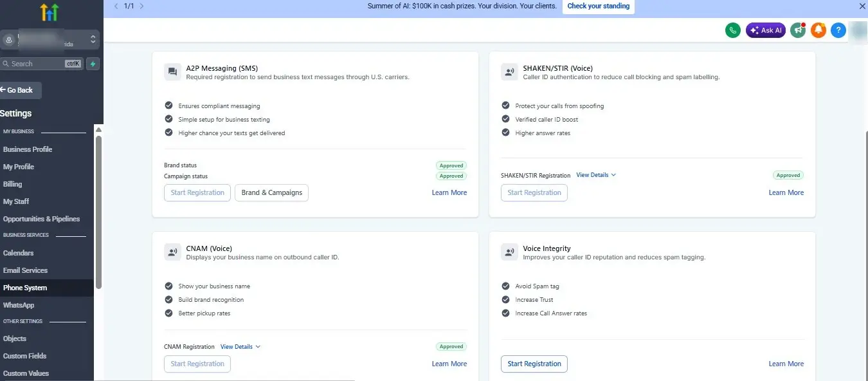868x381 pixels.
Task: Go to next announcement in banner
Action: (141, 6)
